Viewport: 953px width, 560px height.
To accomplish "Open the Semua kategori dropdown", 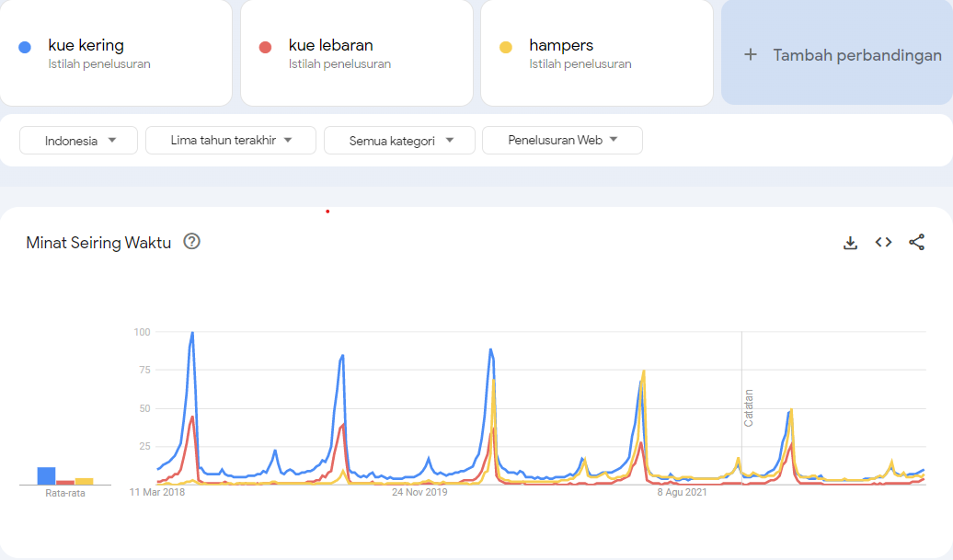I will (x=399, y=141).
